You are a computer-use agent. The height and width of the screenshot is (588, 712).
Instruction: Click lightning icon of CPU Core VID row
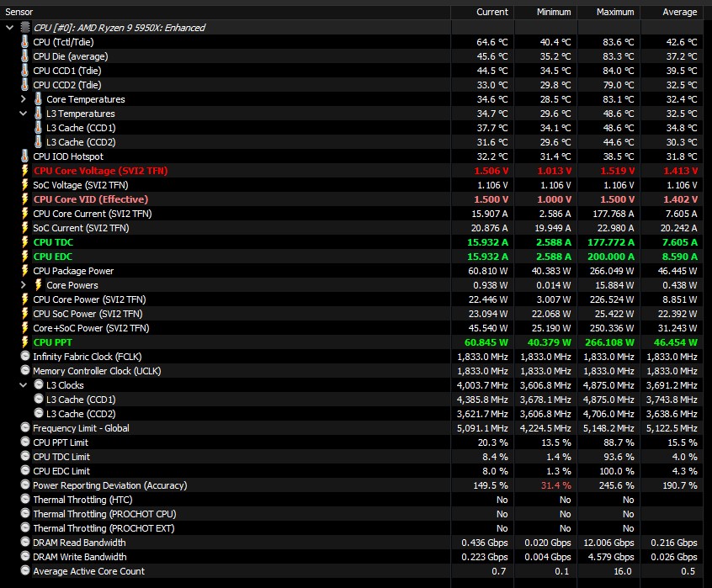point(25,199)
